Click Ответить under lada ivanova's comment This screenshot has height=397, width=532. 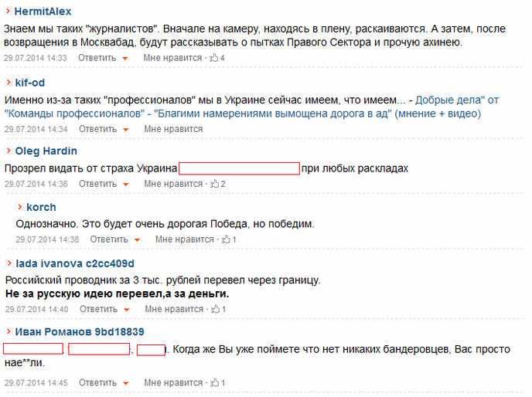(x=98, y=309)
